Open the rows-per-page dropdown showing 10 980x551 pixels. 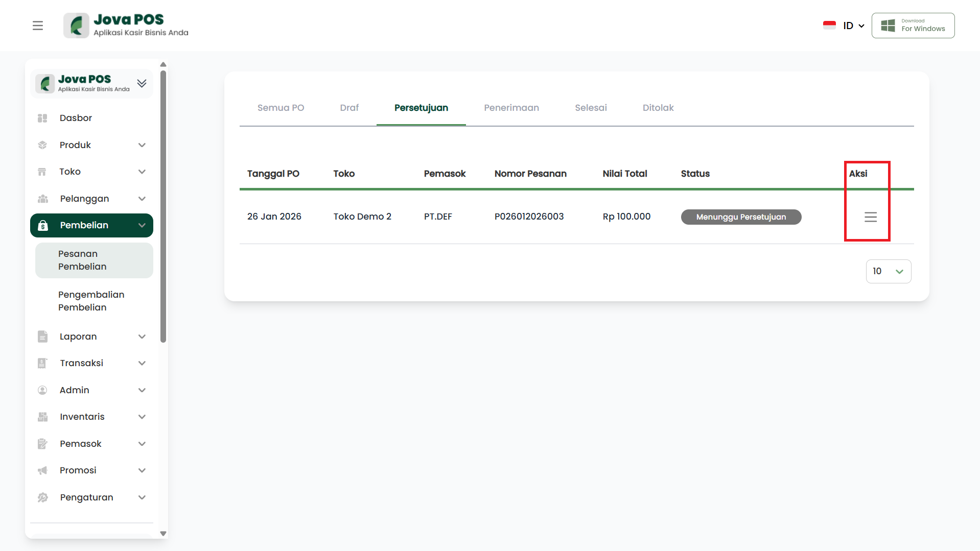click(888, 271)
